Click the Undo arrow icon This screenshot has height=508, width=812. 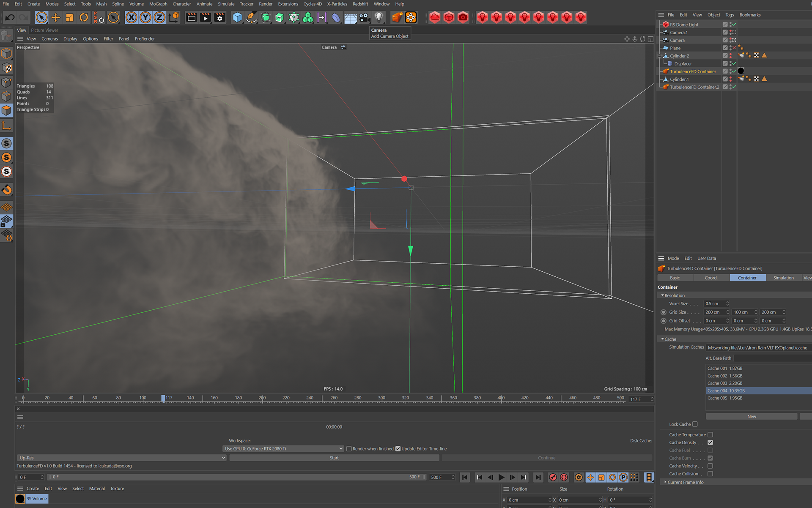tap(10, 17)
